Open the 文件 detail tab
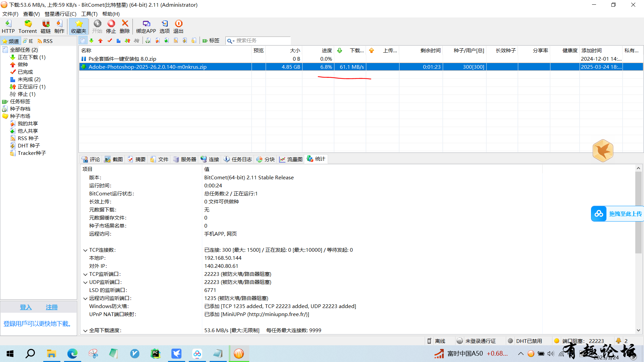This screenshot has height=362, width=644. click(159, 159)
